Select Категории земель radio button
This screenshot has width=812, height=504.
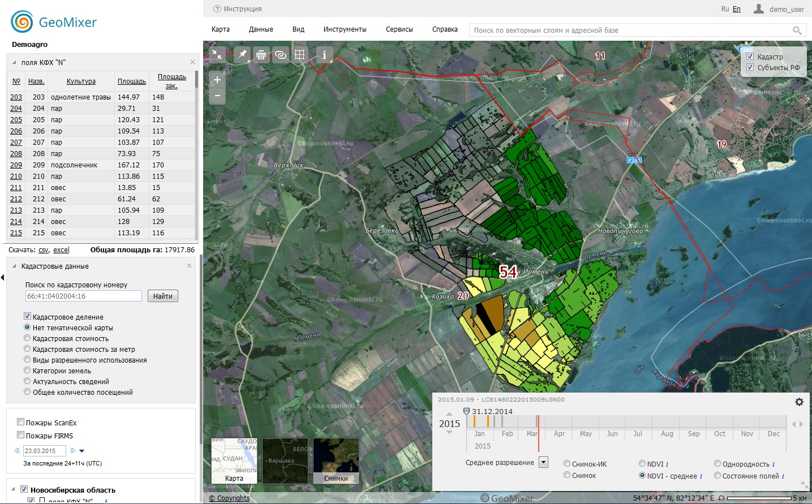27,370
